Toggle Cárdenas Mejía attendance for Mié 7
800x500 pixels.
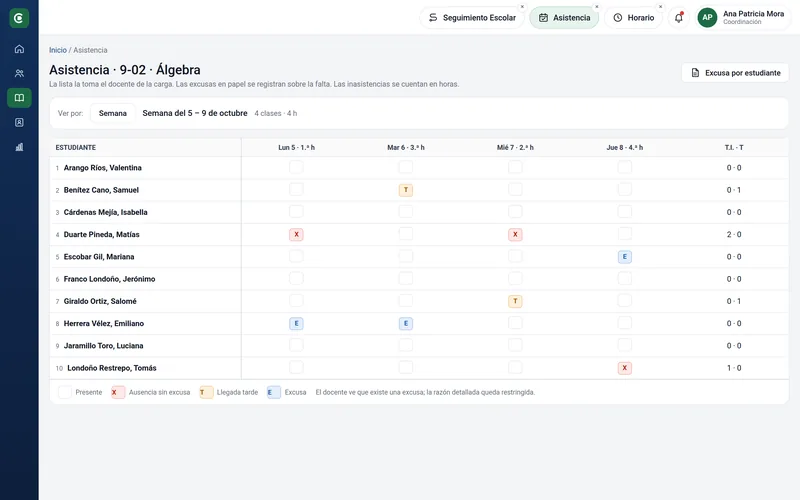(x=515, y=212)
